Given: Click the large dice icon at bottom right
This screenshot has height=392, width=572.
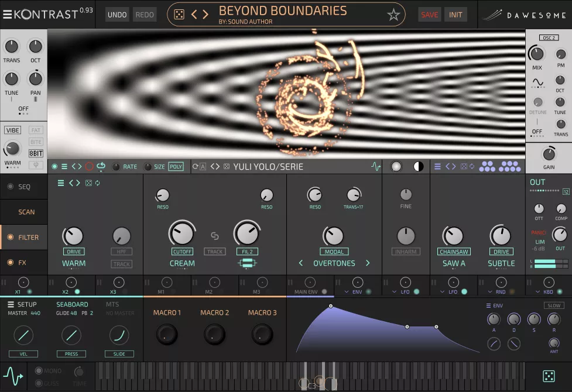Looking at the screenshot, I should (x=549, y=376).
